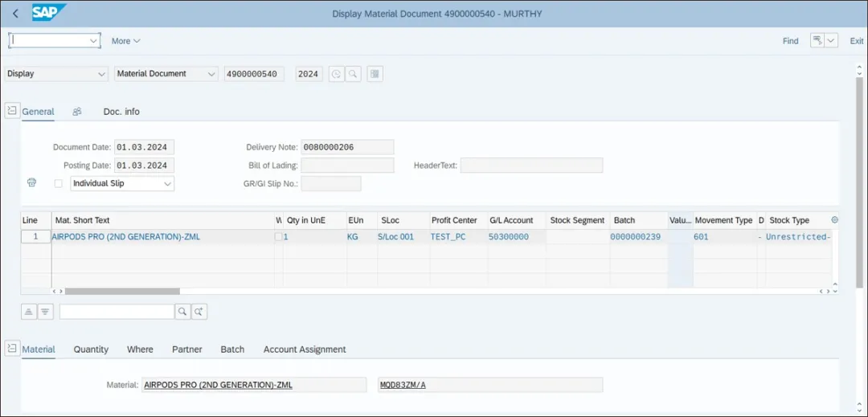The image size is (868, 417).
Task: Click batch number 0000000239 link
Action: 636,237
